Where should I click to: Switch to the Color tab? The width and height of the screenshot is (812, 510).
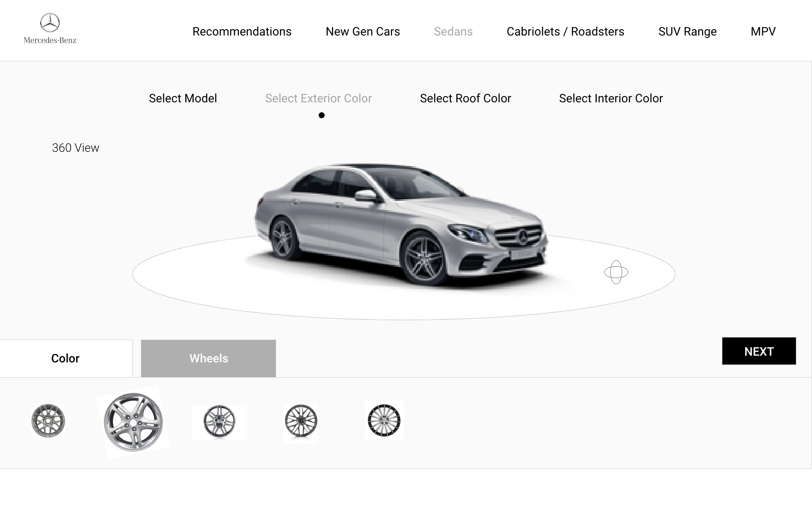(66, 358)
